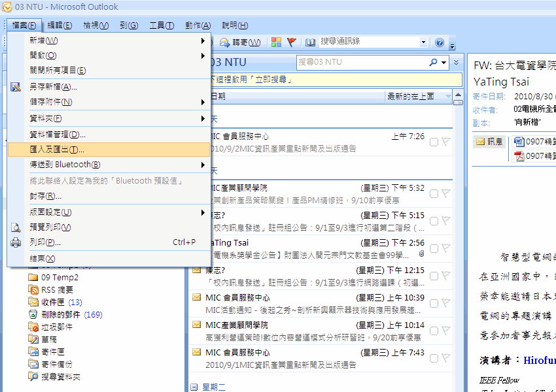Toggle category box on 上午 10:39 mail
This screenshot has width=556, height=392.
click(x=434, y=303)
